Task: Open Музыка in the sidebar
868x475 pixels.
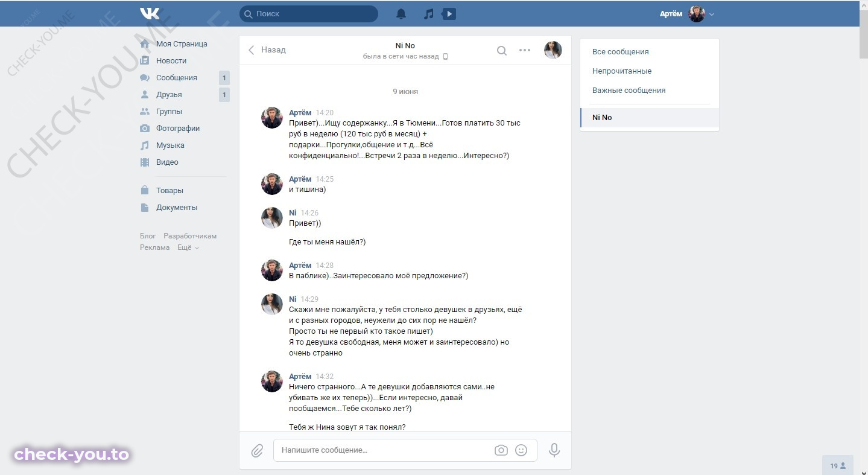Action: 170,145
